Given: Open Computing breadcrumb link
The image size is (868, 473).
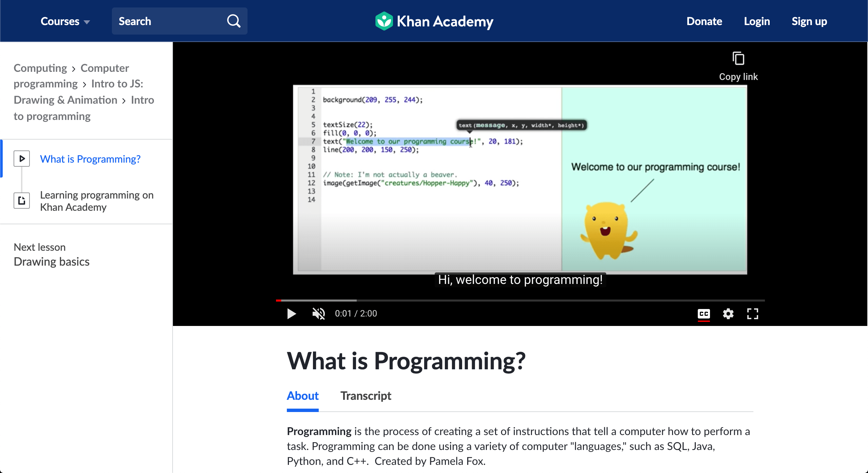Looking at the screenshot, I should (40, 68).
